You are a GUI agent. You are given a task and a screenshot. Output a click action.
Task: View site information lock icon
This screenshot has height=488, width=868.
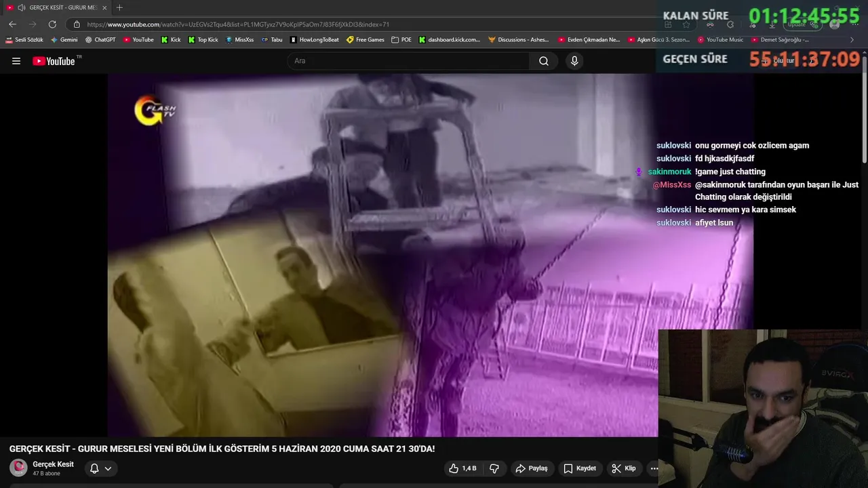click(77, 24)
